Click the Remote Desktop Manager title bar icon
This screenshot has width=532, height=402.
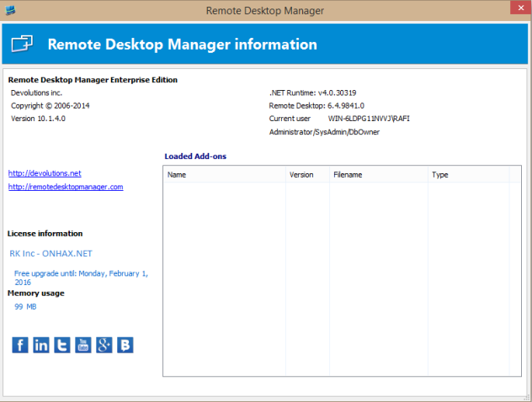point(10,10)
